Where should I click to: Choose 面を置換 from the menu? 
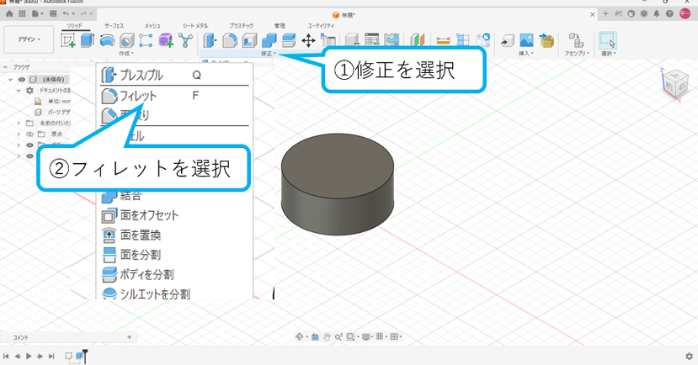[174, 235]
